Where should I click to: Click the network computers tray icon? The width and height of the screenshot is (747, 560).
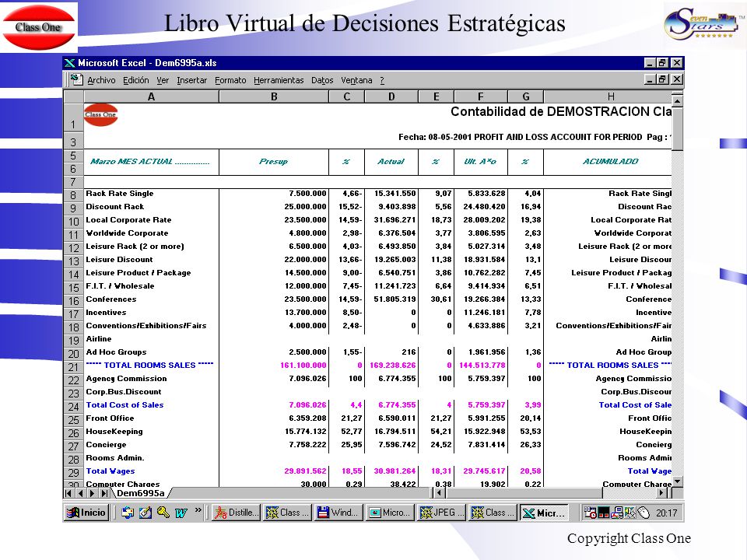(x=617, y=513)
